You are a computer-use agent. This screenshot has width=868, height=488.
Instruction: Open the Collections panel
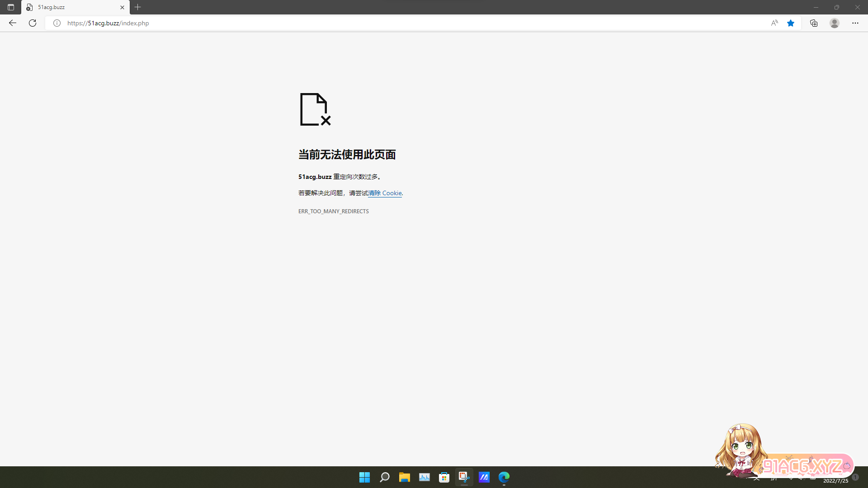point(814,23)
